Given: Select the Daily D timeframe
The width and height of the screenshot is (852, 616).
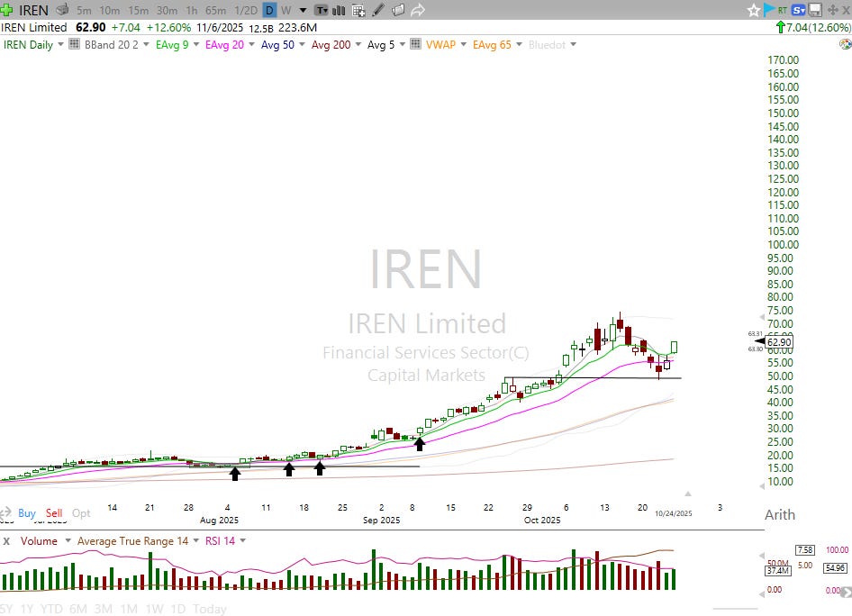Looking at the screenshot, I should click(x=269, y=10).
